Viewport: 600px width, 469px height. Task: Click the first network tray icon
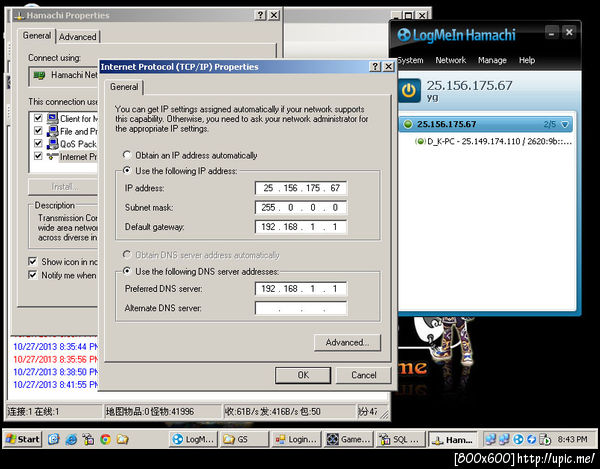point(490,440)
